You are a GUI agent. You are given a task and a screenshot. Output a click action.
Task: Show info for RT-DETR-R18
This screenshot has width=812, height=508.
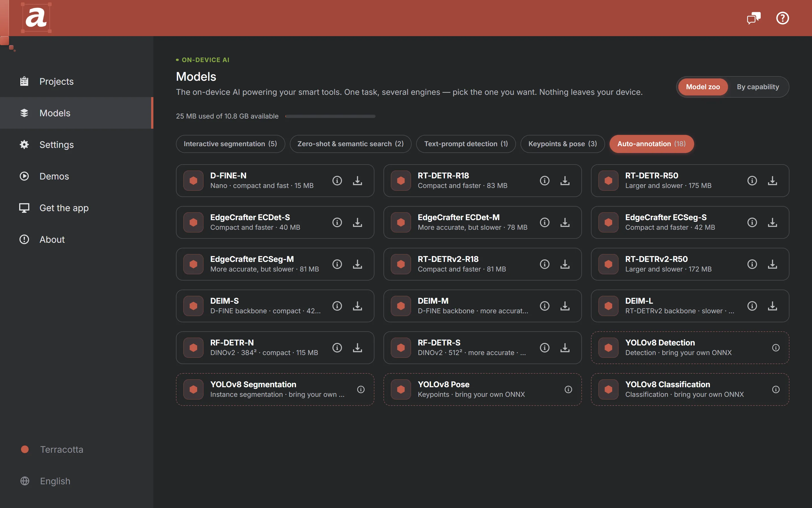pyautogui.click(x=544, y=181)
